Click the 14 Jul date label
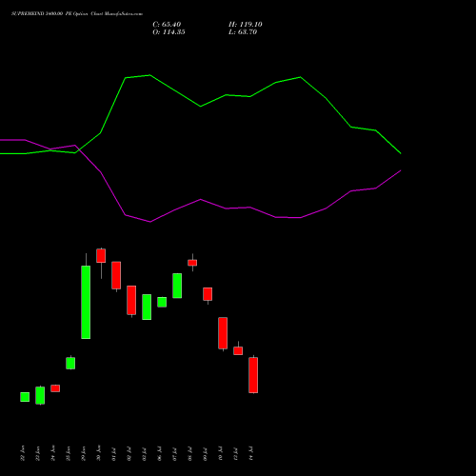Viewport: 476px width, 476px height. 251,454
